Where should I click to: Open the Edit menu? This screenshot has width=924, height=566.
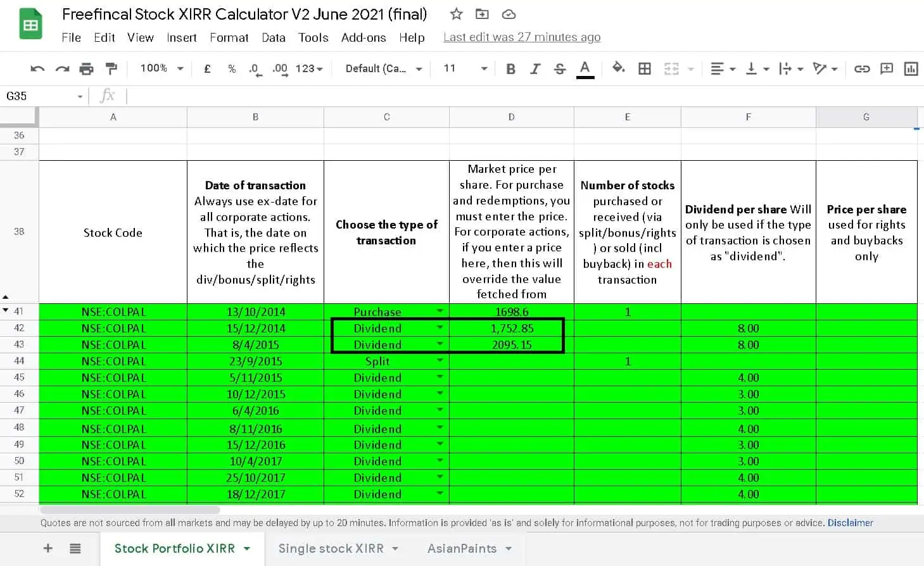[x=104, y=37]
